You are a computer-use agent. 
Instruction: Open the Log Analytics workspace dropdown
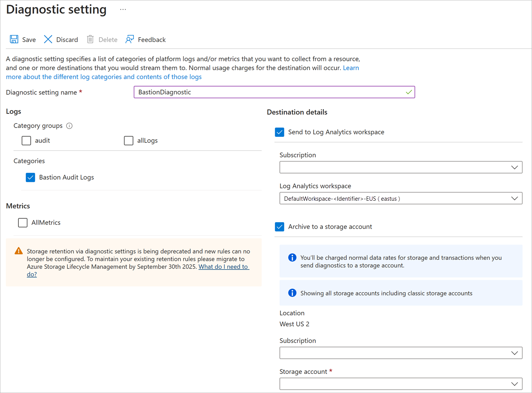click(401, 198)
